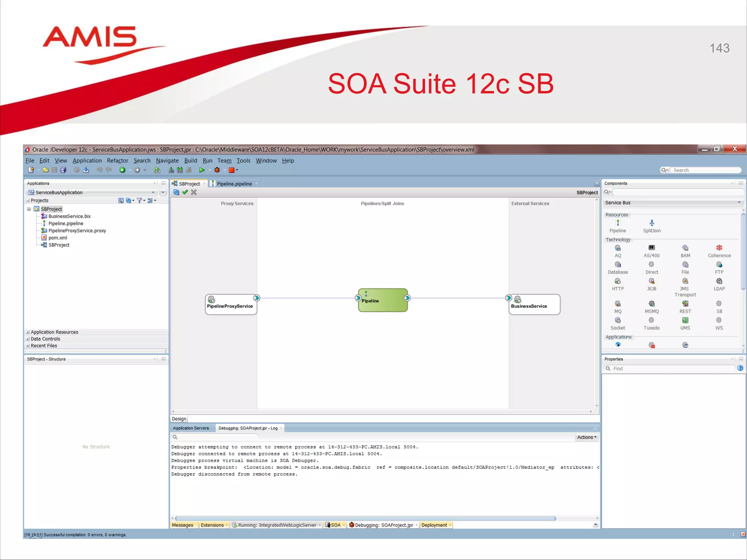Image resolution: width=747 pixels, height=560 pixels.
Task: Collapse the Projects section
Action: [x=28, y=201]
